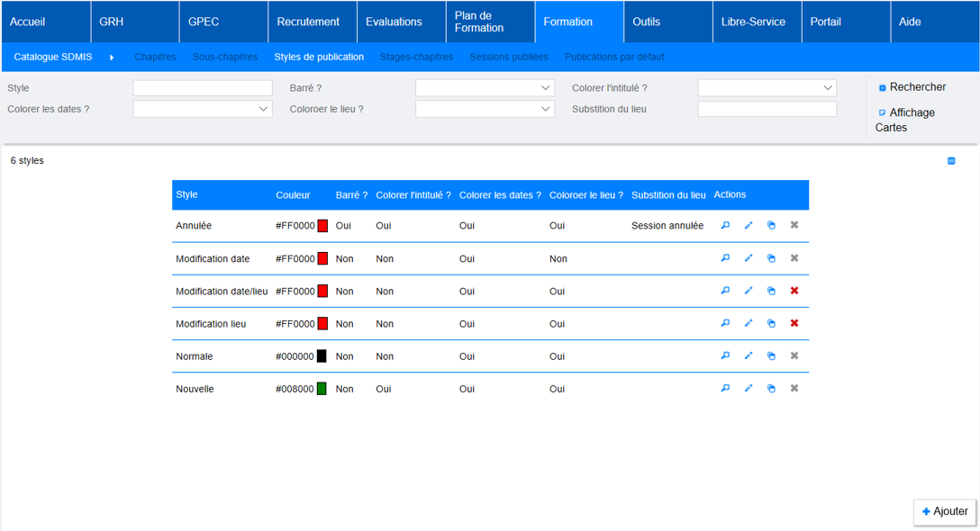This screenshot has height=531, width=980.
Task: Copy the Annulée style
Action: pos(771,226)
